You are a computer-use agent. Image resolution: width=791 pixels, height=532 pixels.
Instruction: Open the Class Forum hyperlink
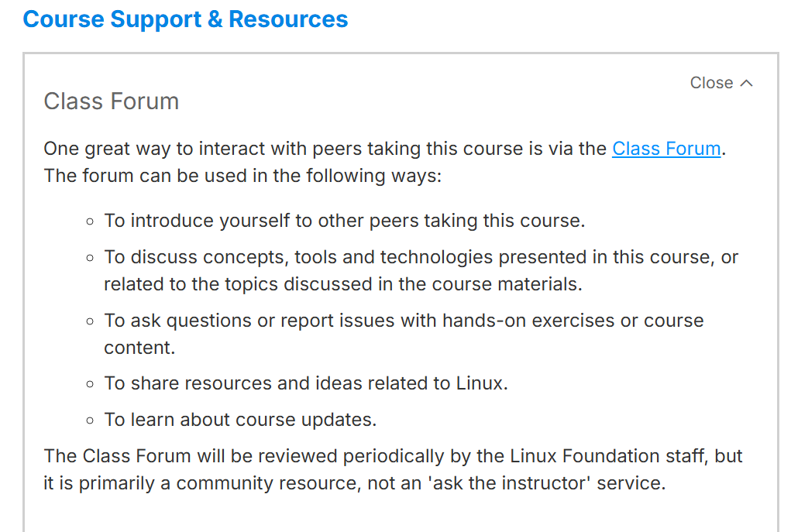[666, 149]
